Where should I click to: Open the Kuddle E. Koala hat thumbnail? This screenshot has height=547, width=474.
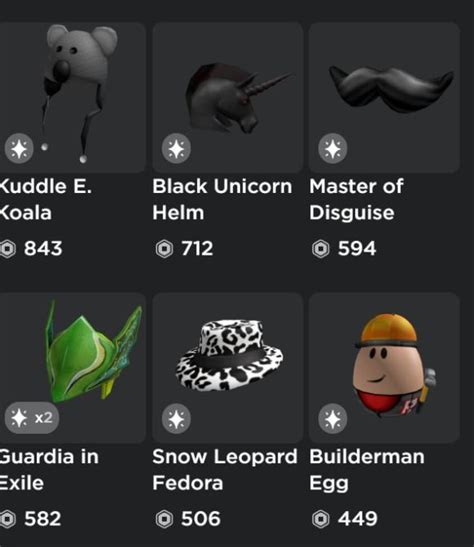72,98
